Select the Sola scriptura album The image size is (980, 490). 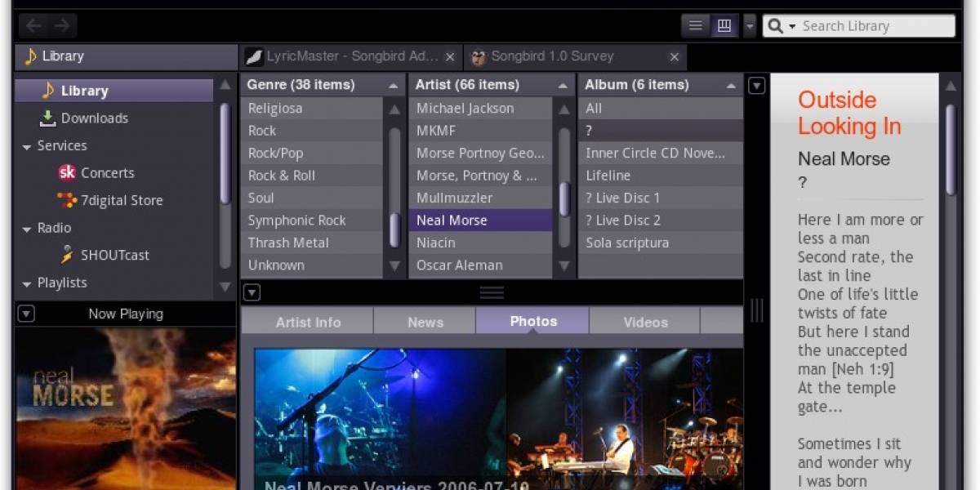[x=661, y=243]
